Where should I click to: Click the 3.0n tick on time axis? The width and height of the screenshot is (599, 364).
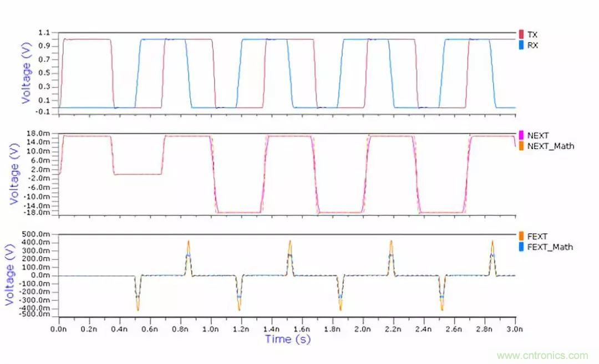click(x=515, y=328)
